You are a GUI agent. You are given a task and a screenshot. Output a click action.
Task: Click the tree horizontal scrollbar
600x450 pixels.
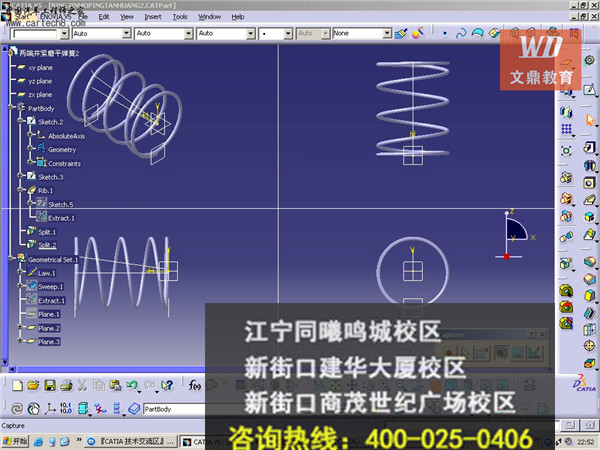pos(111,369)
